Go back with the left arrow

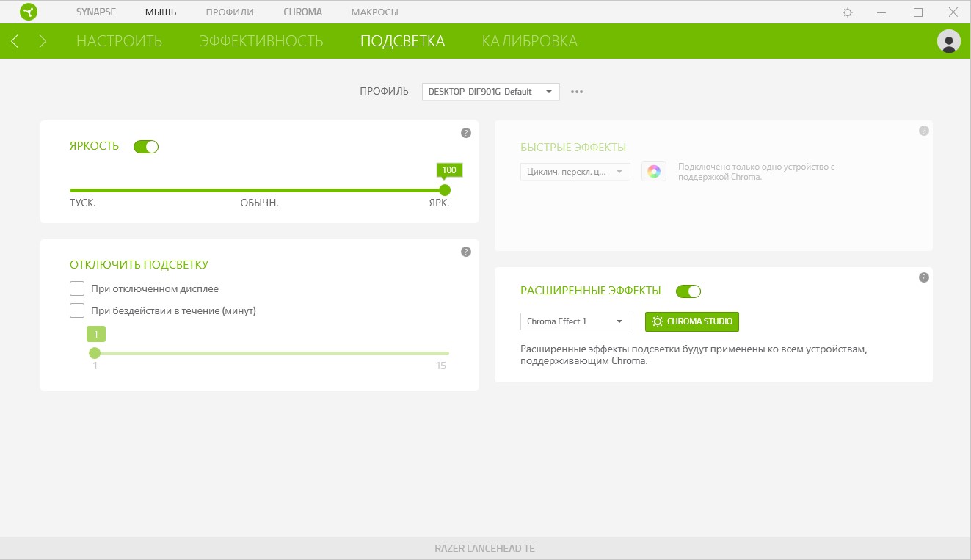click(15, 41)
